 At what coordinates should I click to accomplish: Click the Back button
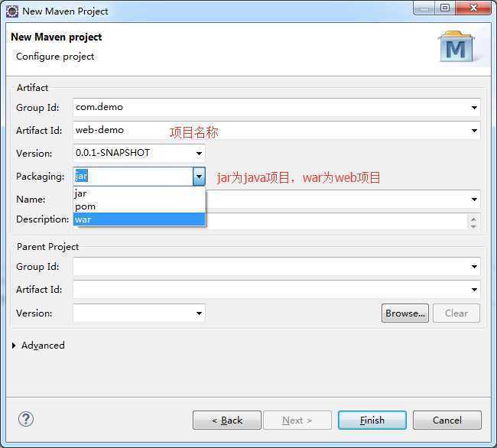pyautogui.click(x=227, y=420)
